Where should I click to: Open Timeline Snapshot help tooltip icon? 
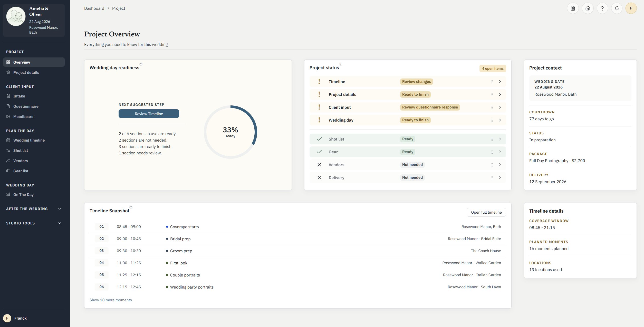click(x=131, y=207)
